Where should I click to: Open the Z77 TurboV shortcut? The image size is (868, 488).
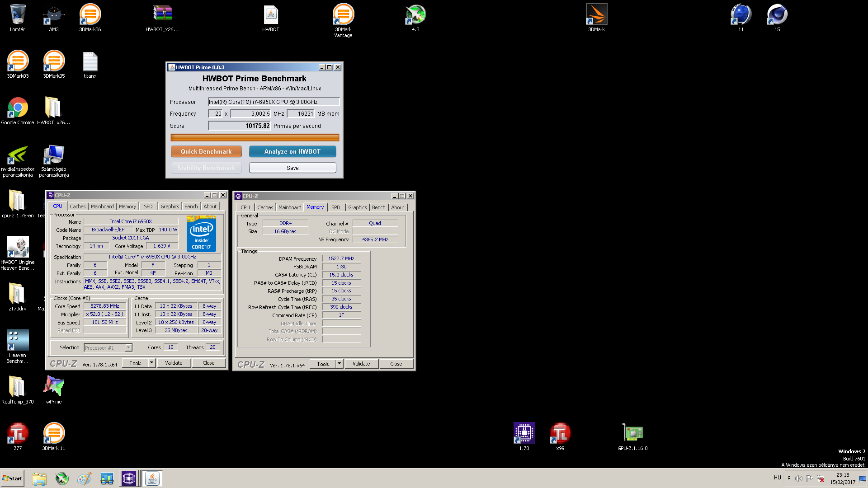click(18, 437)
